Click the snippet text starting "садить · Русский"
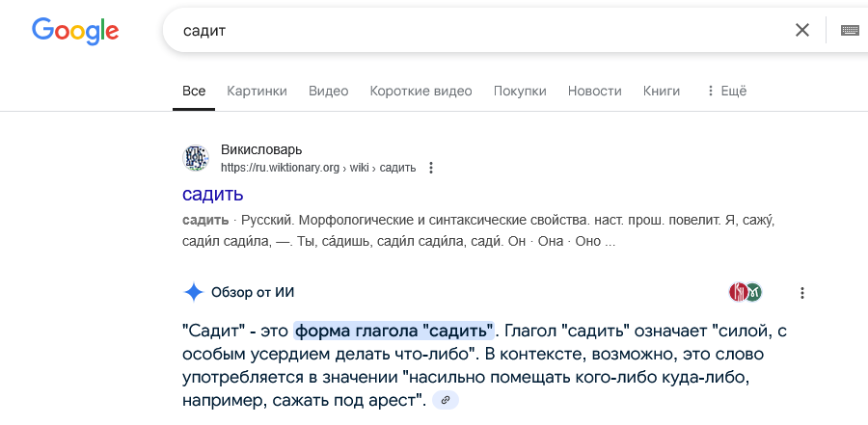Image resolution: width=868 pixels, height=425 pixels. point(478,230)
